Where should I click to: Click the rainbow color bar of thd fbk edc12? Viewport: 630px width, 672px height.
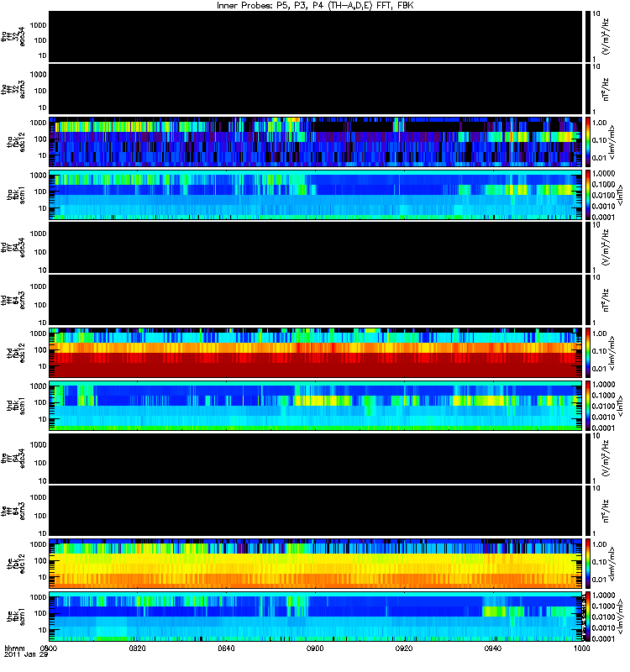(587, 353)
